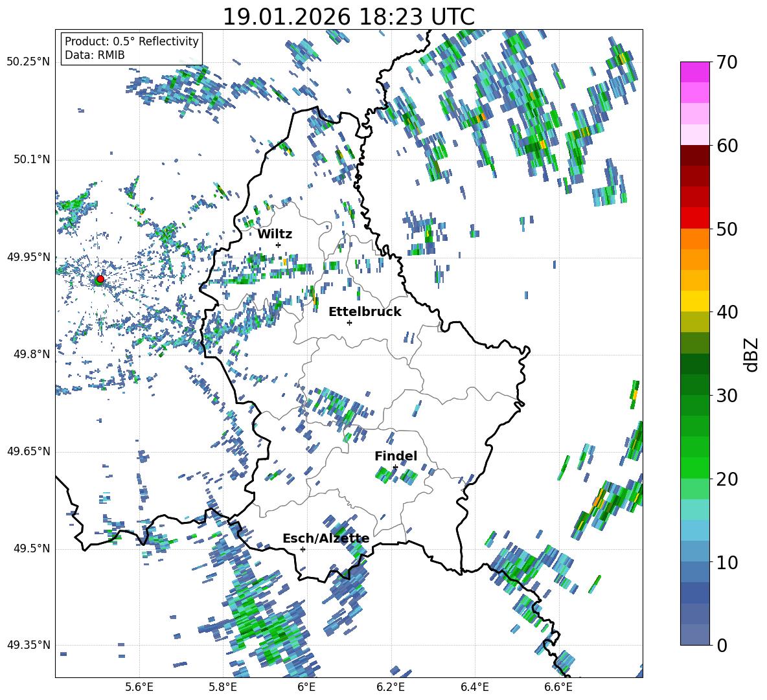
Task: Pick the magenta swatch at colorbar top
Action: click(694, 72)
